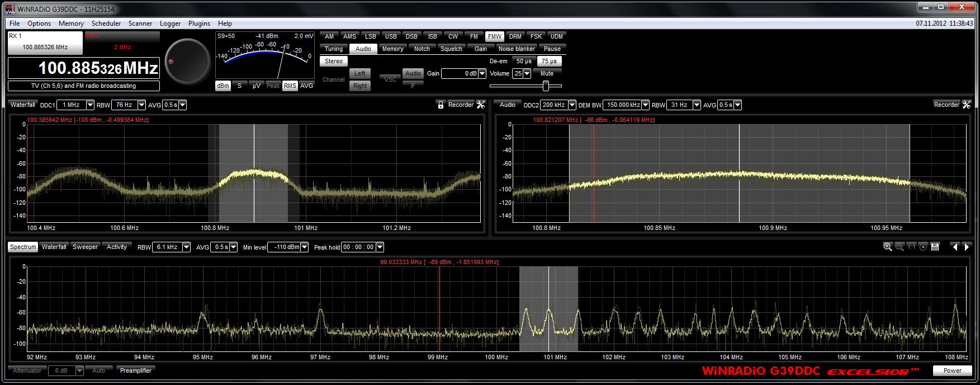Shift wide spectrum range left with arrow
The height and width of the screenshot is (385, 980).
[x=955, y=247]
